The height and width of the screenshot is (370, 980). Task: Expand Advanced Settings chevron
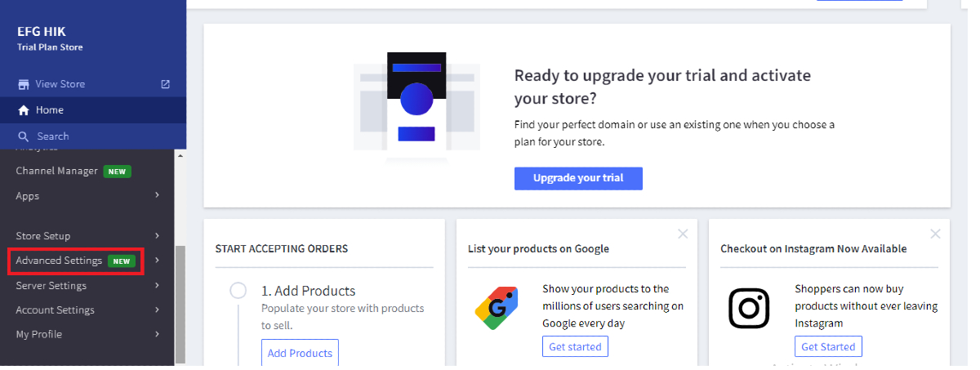157,261
